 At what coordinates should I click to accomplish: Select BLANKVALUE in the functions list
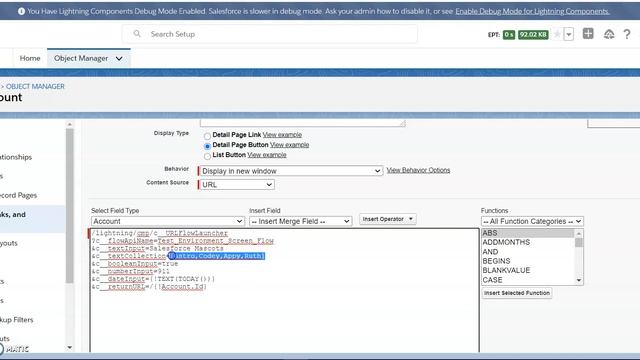[x=527, y=270]
